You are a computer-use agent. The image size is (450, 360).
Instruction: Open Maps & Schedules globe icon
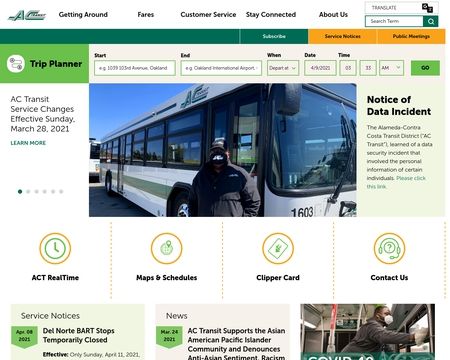[166, 248]
